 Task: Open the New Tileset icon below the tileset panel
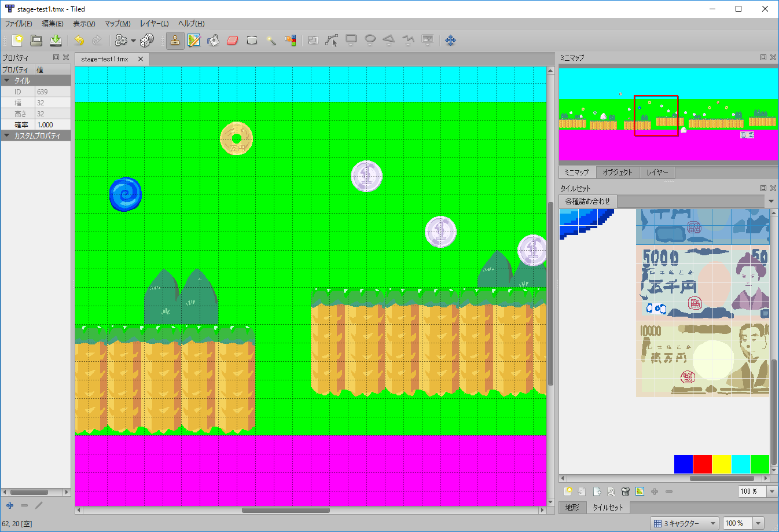click(x=568, y=491)
